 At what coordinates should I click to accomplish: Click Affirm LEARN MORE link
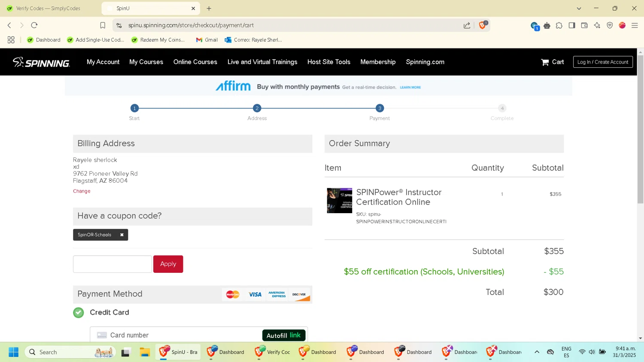coord(410,87)
